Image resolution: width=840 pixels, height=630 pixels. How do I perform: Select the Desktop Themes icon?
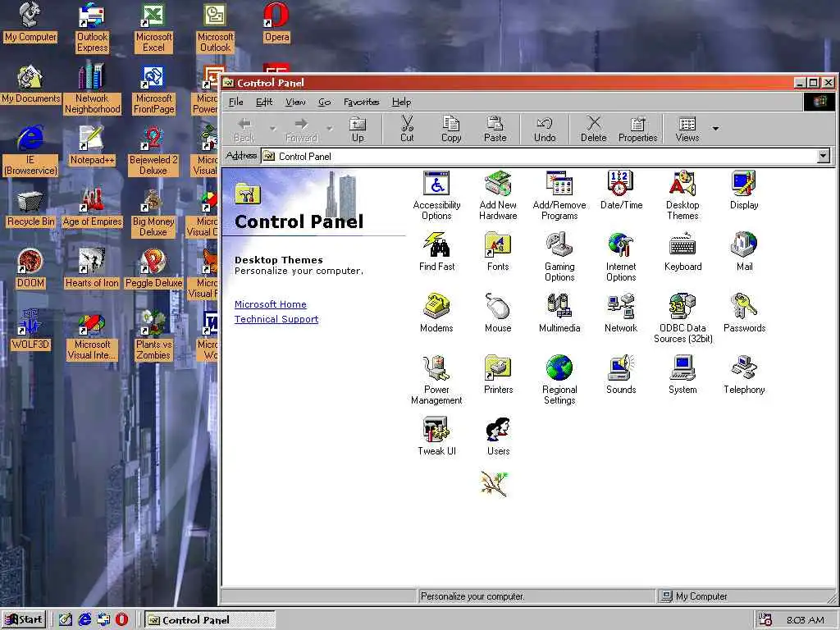click(x=682, y=196)
